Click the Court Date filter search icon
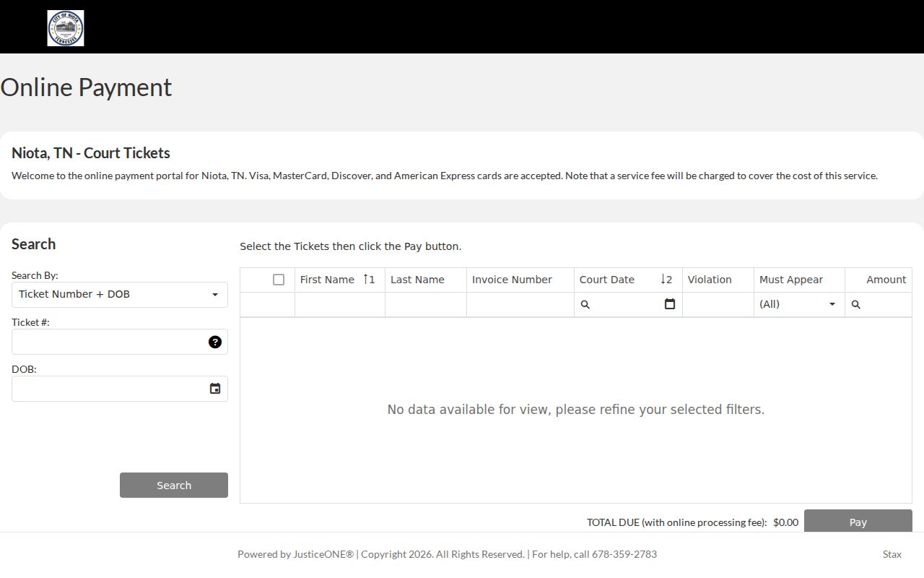This screenshot has height=578, width=924. [x=585, y=305]
